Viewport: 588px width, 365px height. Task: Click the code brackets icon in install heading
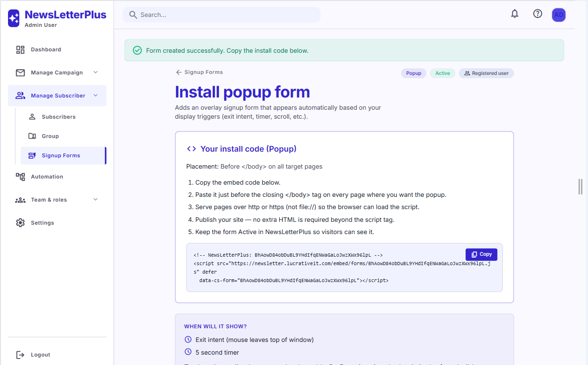[191, 149]
